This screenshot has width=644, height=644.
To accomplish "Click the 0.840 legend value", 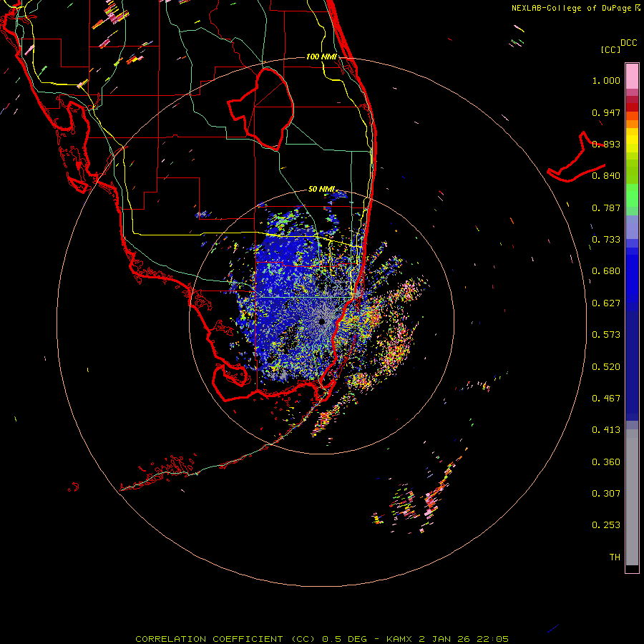I will click(606, 176).
